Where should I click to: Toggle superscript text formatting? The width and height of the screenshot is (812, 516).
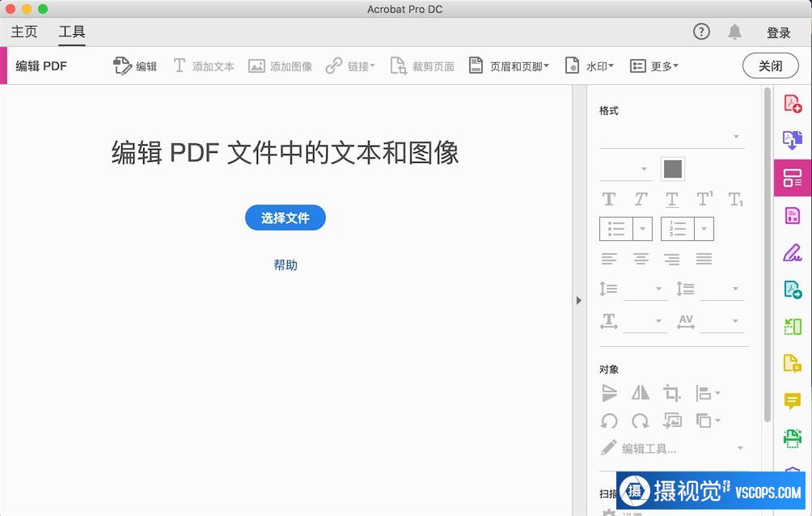click(x=704, y=198)
